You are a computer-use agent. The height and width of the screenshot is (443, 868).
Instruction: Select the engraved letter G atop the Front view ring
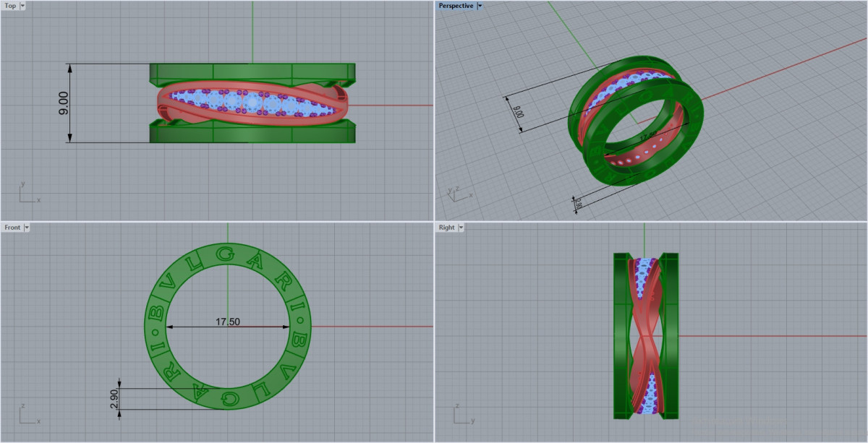(226, 254)
